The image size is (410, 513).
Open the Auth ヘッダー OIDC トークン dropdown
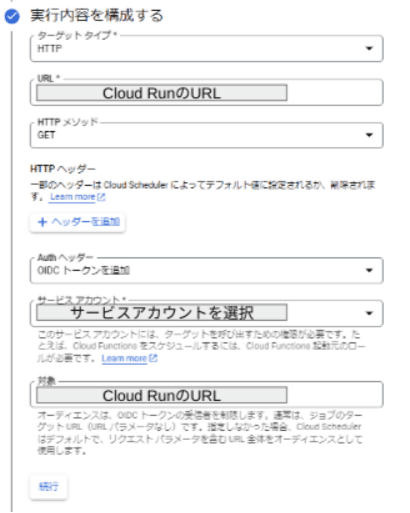coord(206,270)
